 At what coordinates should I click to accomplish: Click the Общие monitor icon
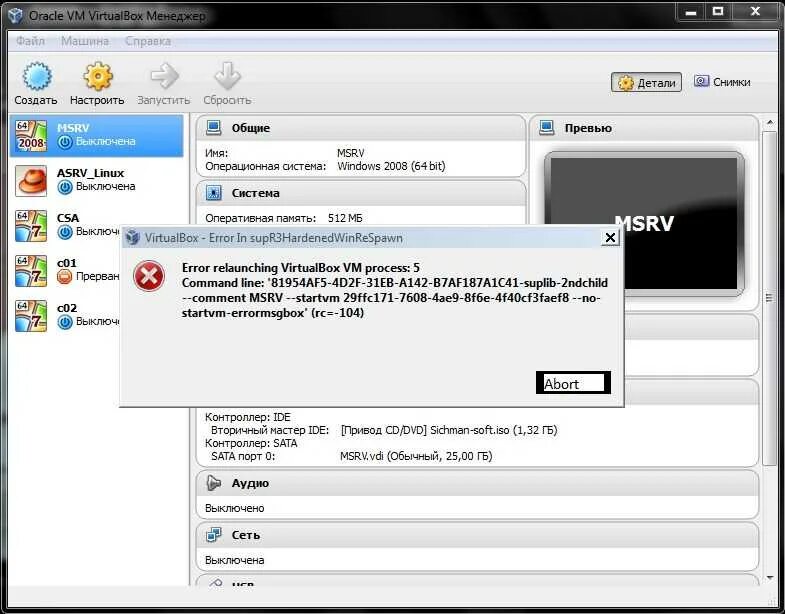[214, 128]
